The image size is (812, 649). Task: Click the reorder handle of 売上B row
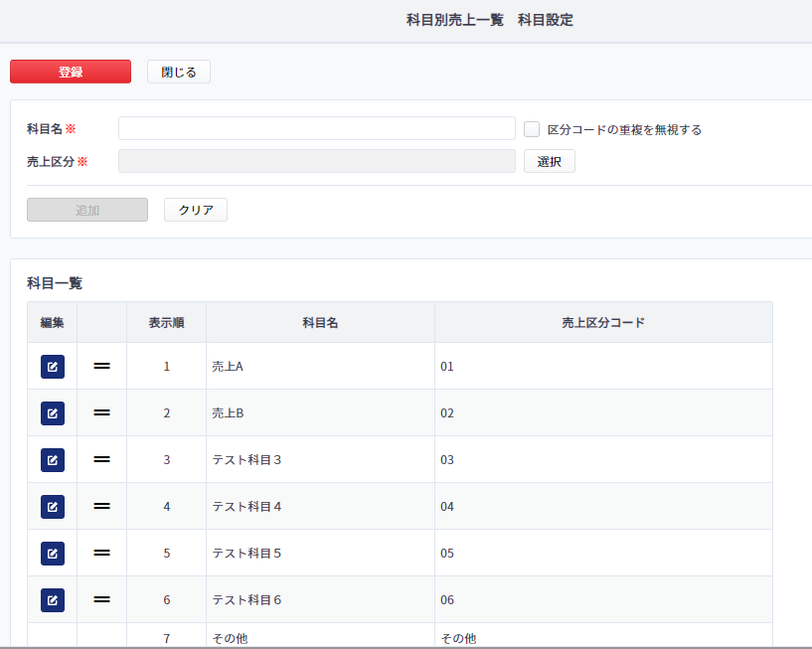101,412
